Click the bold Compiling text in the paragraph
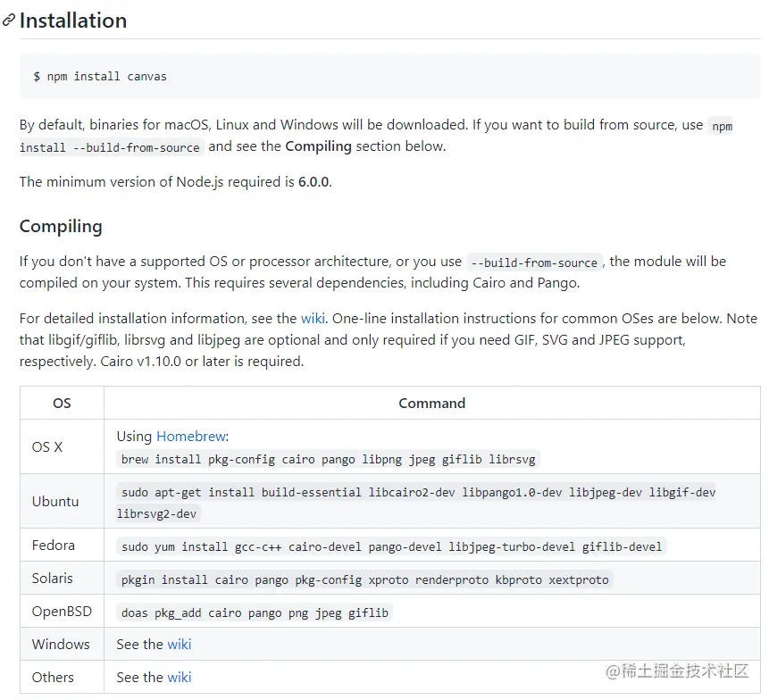Viewport: 769px width, 700px height. (318, 146)
